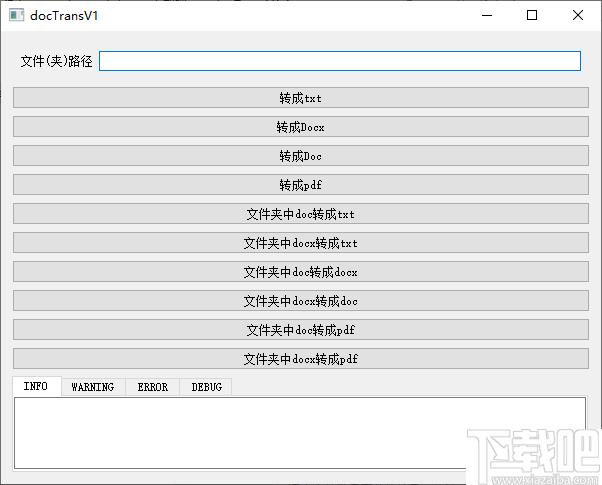
Task: Maximize the docTransV1 window
Action: [x=532, y=15]
